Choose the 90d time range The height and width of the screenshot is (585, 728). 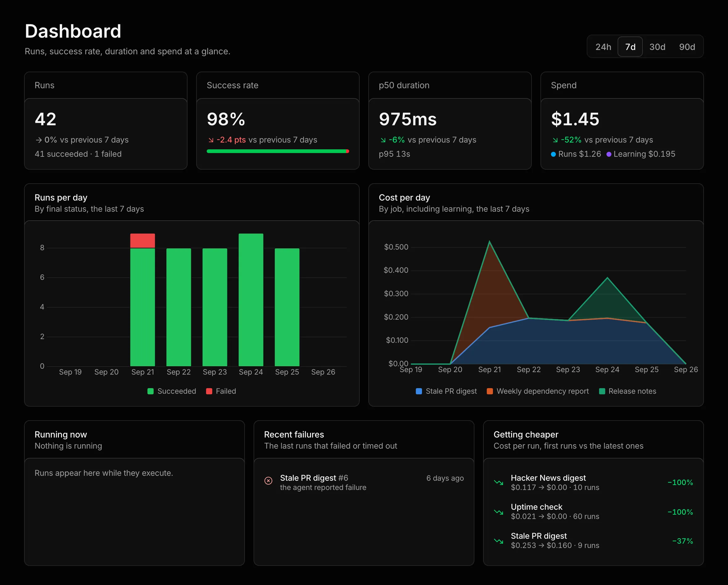pos(687,47)
